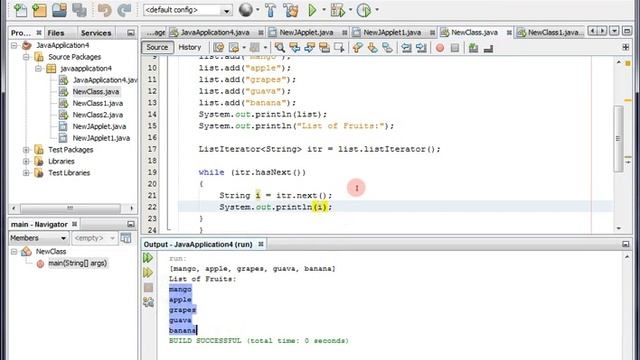
Task: Click the Stop Macro Recording icon
Action: click(455, 48)
